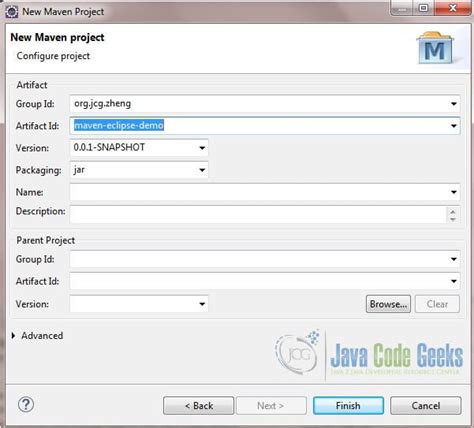
Task: Click the Next > button
Action: click(271, 406)
